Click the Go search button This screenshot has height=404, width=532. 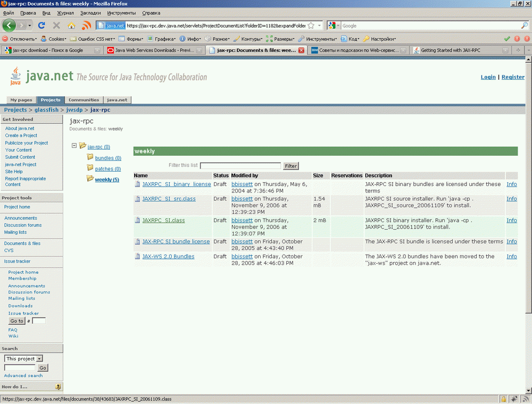click(43, 368)
